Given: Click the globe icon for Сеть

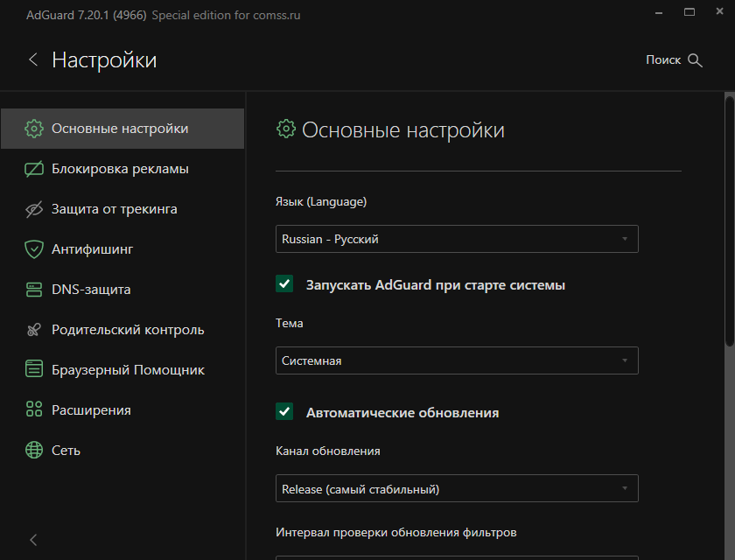Looking at the screenshot, I should (34, 451).
